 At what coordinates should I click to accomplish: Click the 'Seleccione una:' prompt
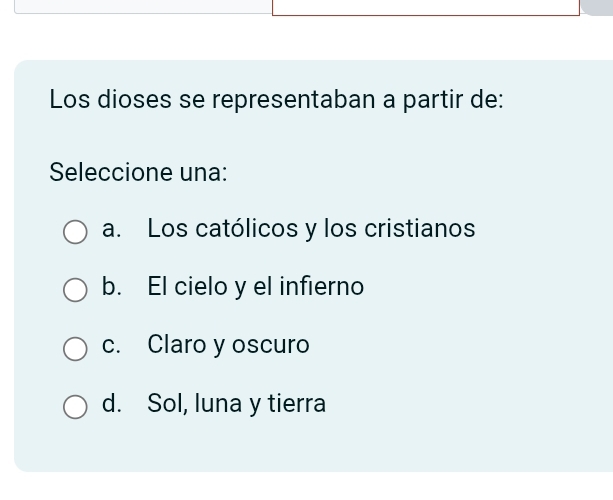tap(138, 171)
